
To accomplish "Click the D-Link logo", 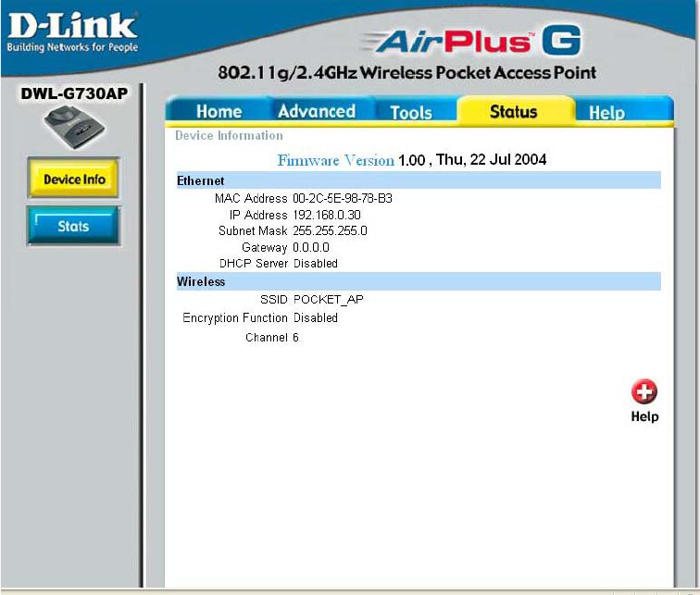I will tap(72, 25).
